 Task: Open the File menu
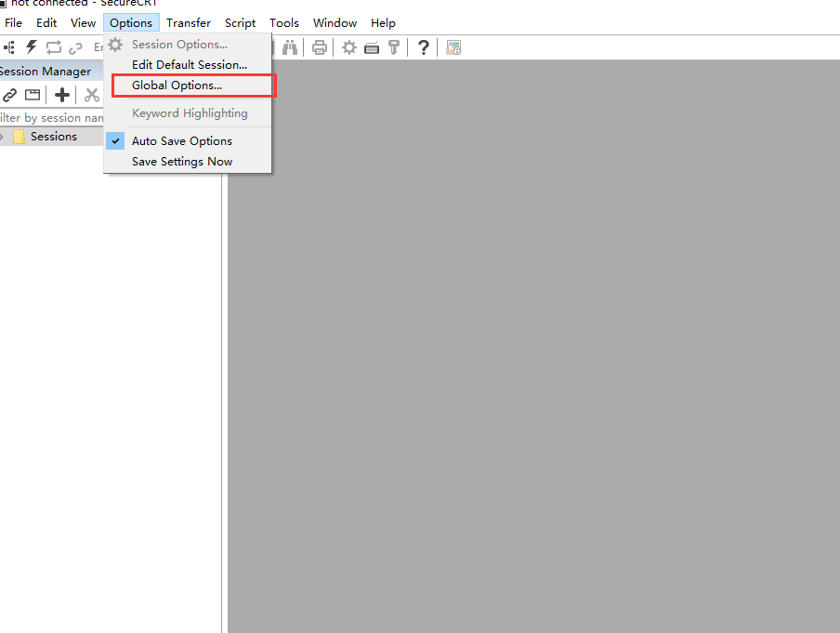click(13, 23)
